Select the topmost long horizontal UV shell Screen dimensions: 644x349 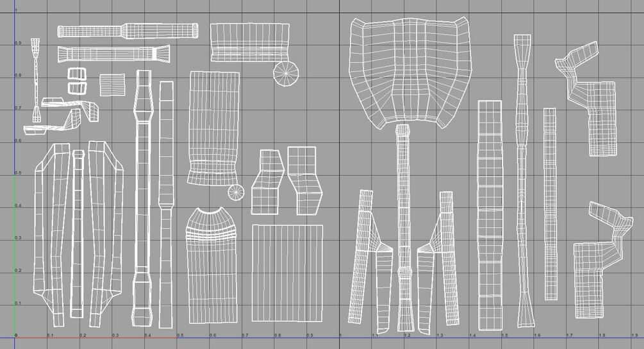(x=128, y=31)
